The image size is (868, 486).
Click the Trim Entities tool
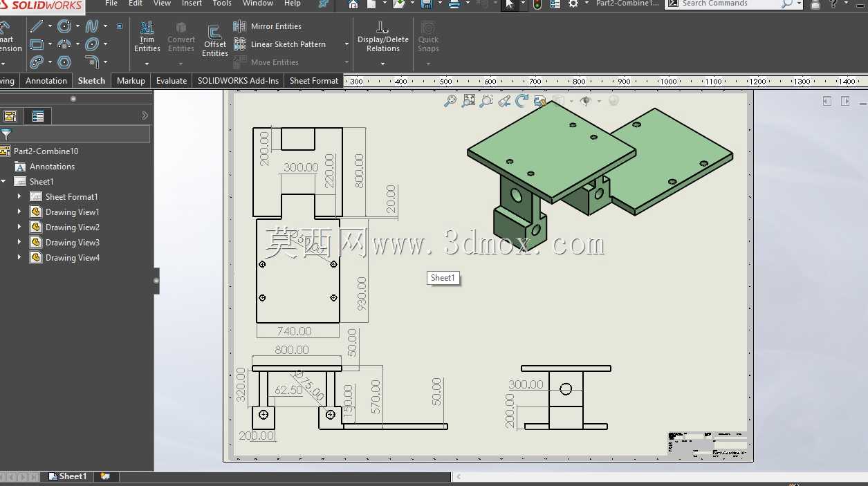tap(147, 37)
